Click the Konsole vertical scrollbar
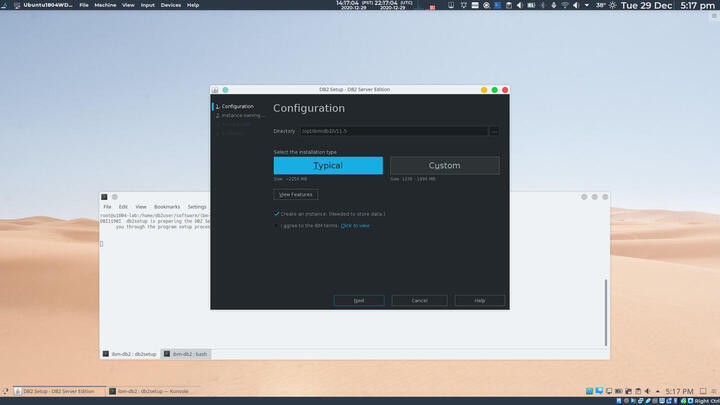 click(606, 312)
